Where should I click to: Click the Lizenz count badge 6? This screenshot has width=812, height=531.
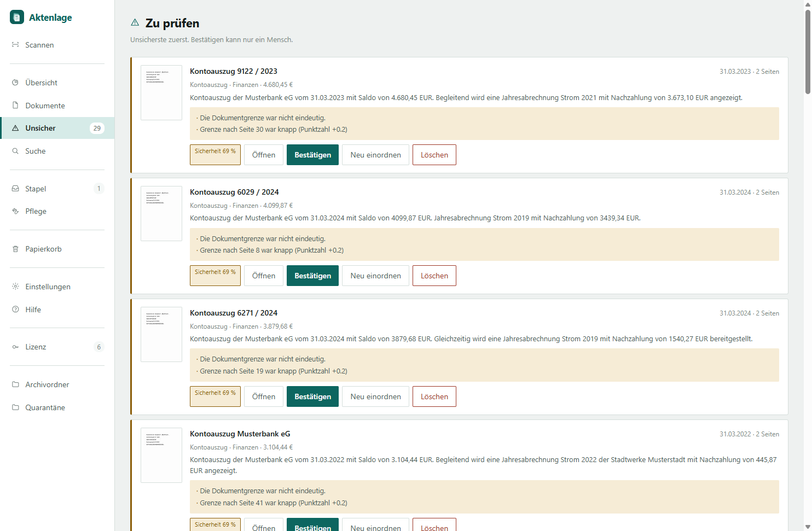99,347
